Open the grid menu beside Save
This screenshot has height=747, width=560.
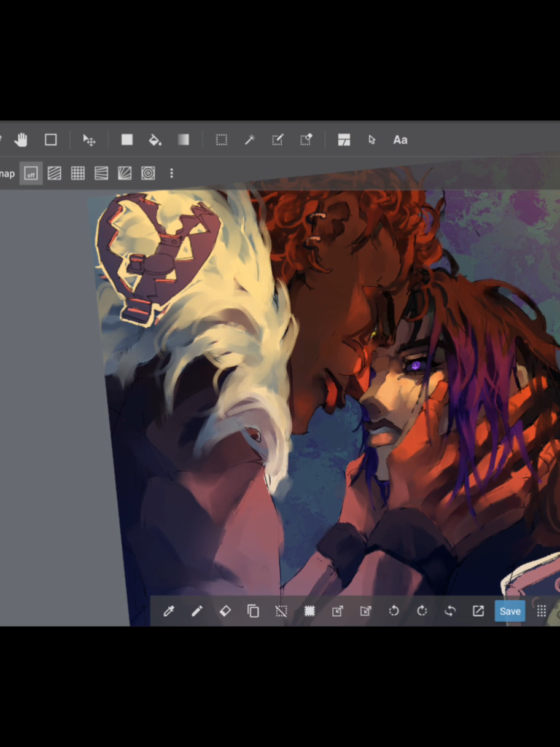coord(542,611)
